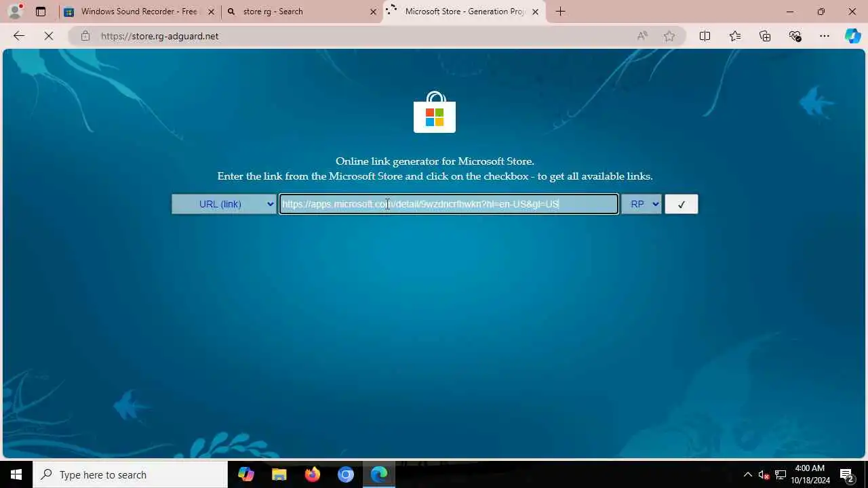Click the muted volume tray icon
Image resolution: width=868 pixels, height=488 pixels.
(x=764, y=474)
